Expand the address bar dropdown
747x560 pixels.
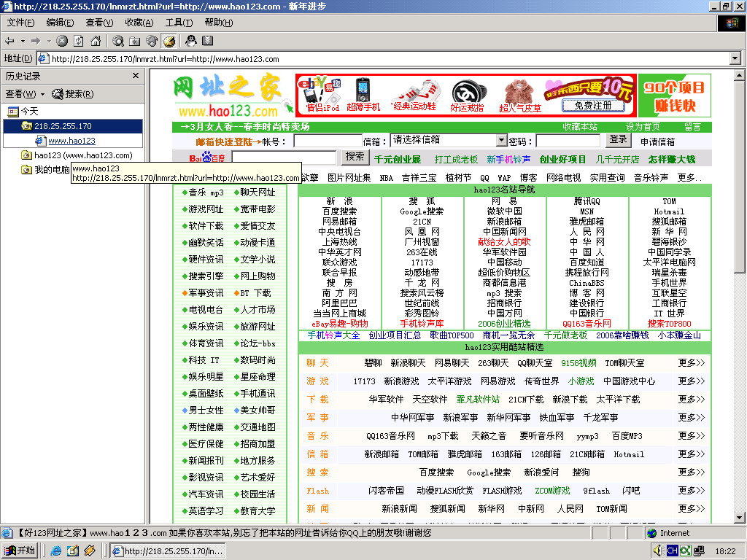pos(735,58)
